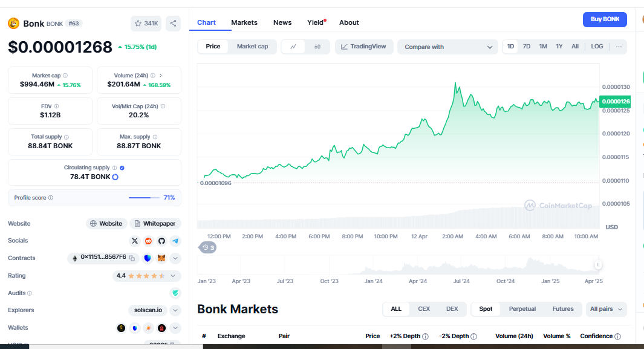Show info tooltip for Audits
This screenshot has width=644, height=349.
point(30,293)
